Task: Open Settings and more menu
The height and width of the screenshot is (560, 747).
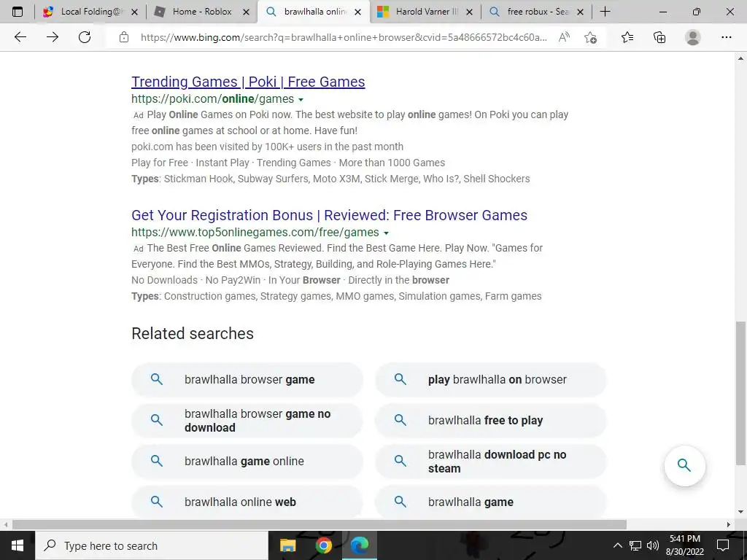Action: click(x=726, y=37)
